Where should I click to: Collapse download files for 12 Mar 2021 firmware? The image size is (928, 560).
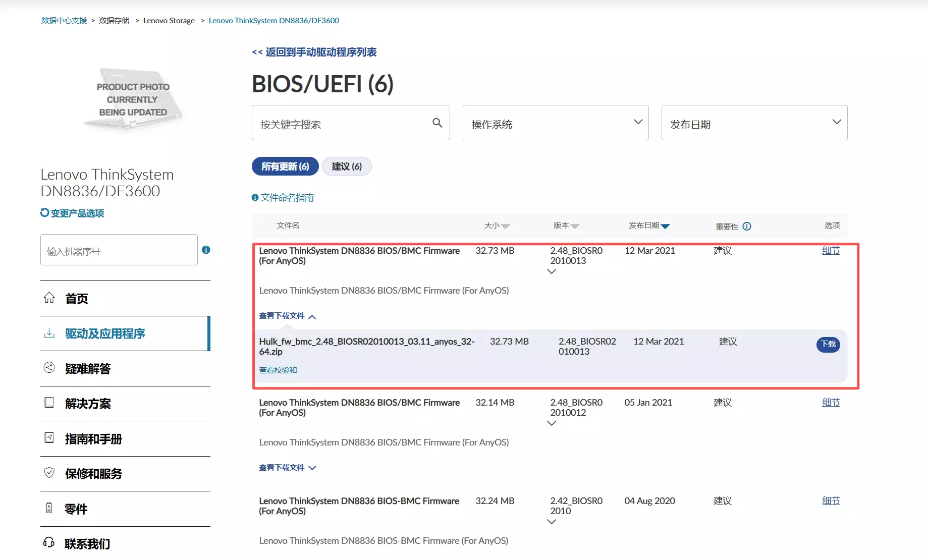[287, 316]
